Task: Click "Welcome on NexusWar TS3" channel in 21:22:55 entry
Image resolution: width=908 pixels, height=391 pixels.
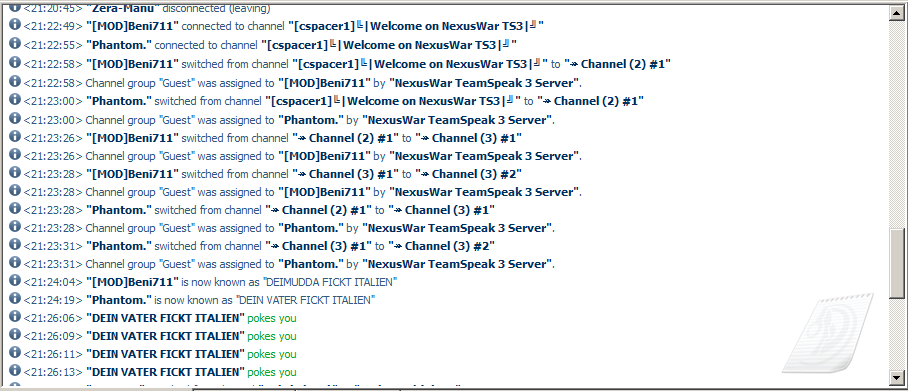Action: click(388, 45)
